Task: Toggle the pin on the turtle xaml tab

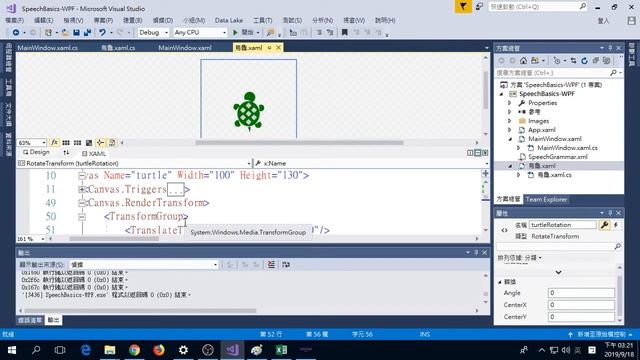Action: click(x=269, y=48)
